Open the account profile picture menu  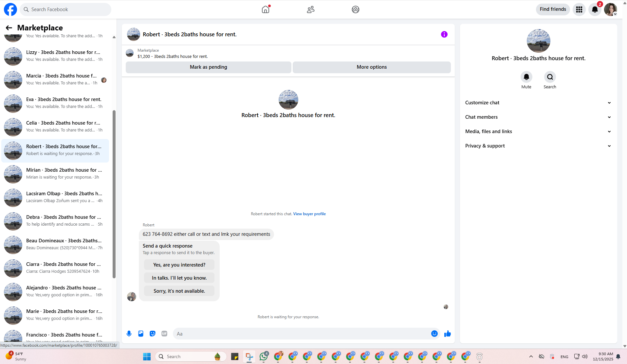pos(611,9)
